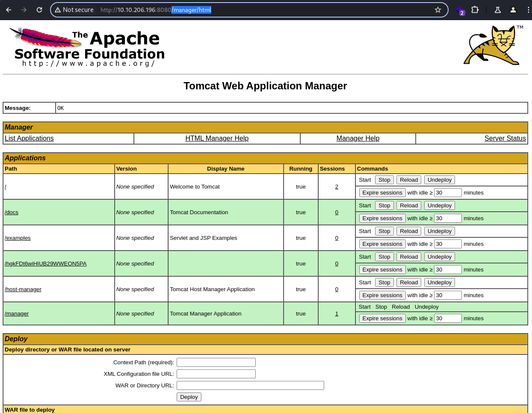Edit idle minutes field for /manager

pos(448,319)
